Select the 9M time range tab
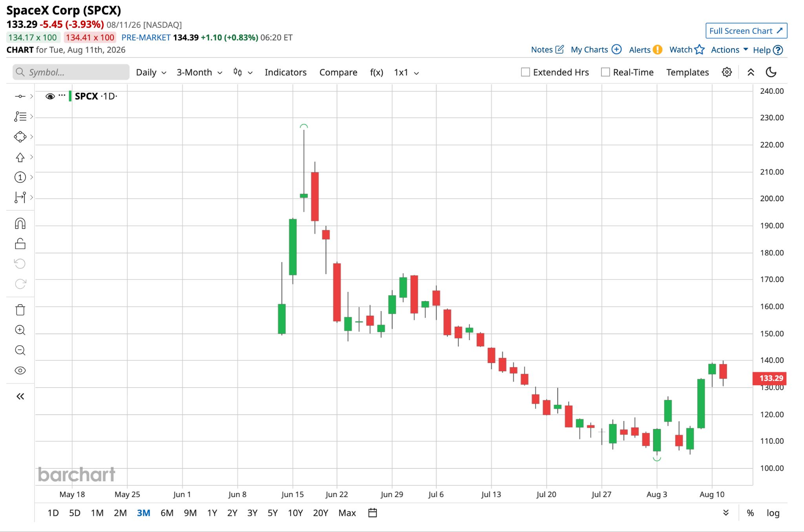The width and height of the screenshot is (804, 532). (x=190, y=513)
